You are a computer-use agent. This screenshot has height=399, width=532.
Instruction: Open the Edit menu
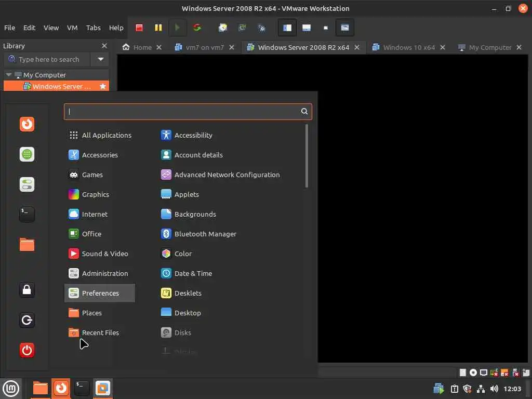tap(29, 28)
